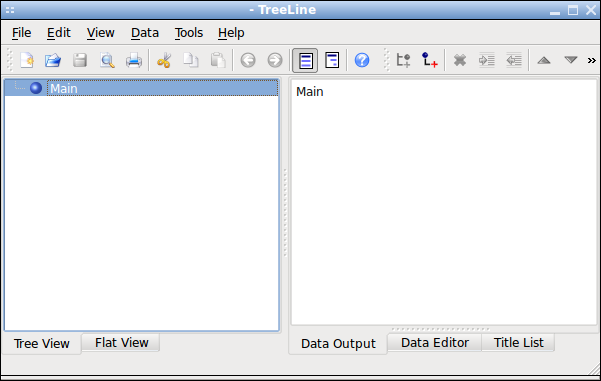Screen dimensions: 601x381
Task: Click the Main text in output pane
Action: [310, 92]
